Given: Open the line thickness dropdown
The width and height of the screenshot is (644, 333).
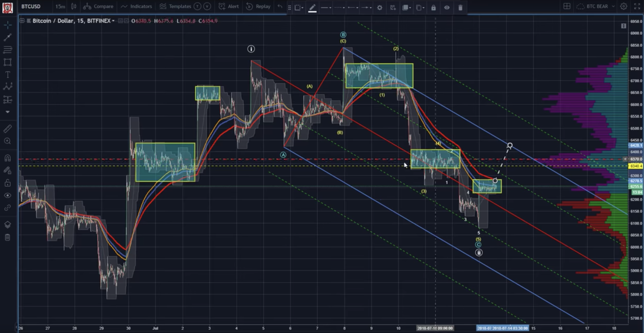Looking at the screenshot, I should (x=326, y=8).
